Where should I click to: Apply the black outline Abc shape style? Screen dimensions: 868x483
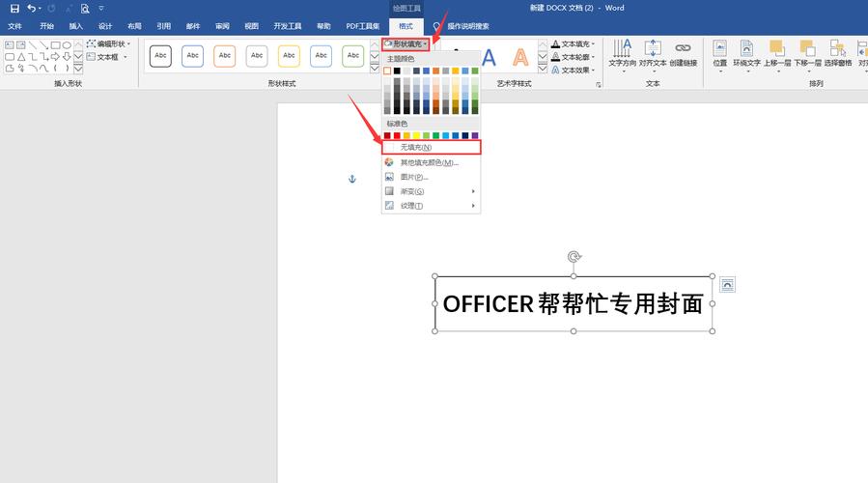[x=160, y=56]
